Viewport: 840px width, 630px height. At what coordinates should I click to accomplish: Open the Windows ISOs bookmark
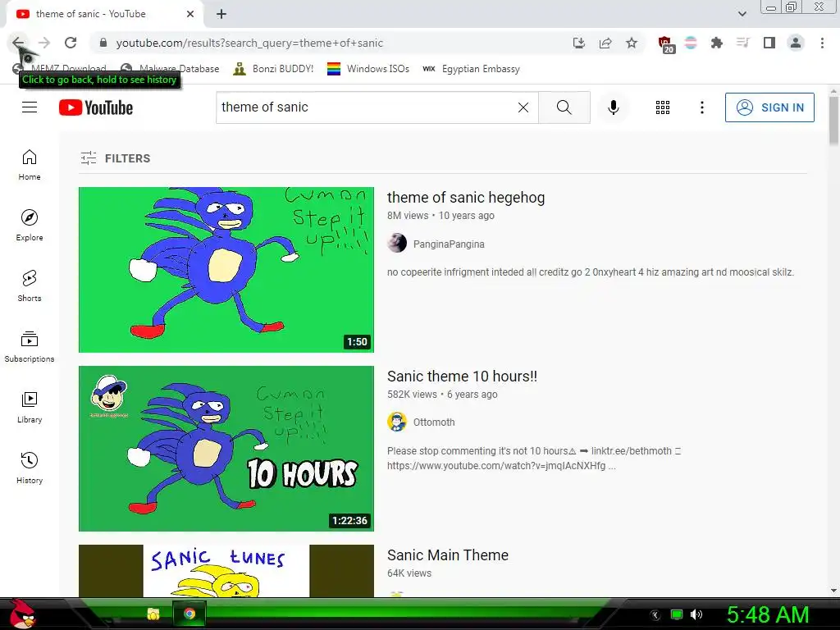click(x=368, y=69)
